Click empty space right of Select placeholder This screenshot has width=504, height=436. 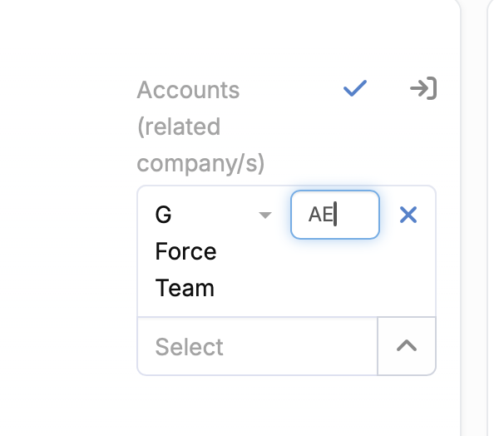(299, 346)
